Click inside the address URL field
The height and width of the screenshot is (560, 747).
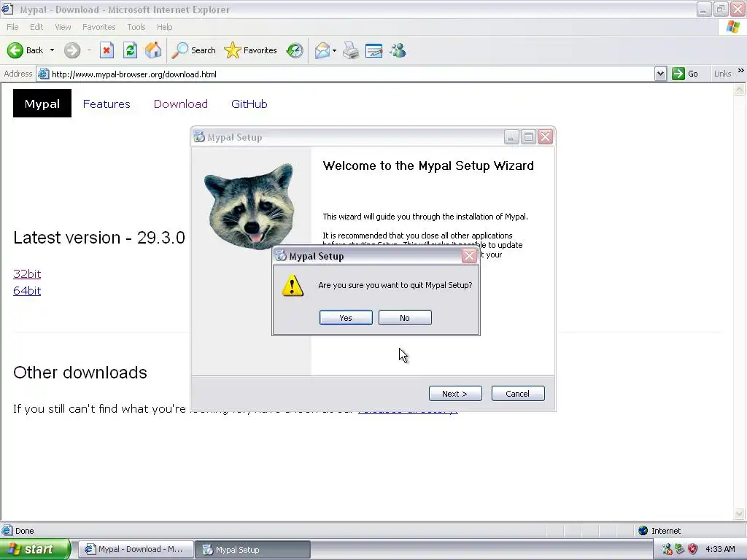coord(352,74)
